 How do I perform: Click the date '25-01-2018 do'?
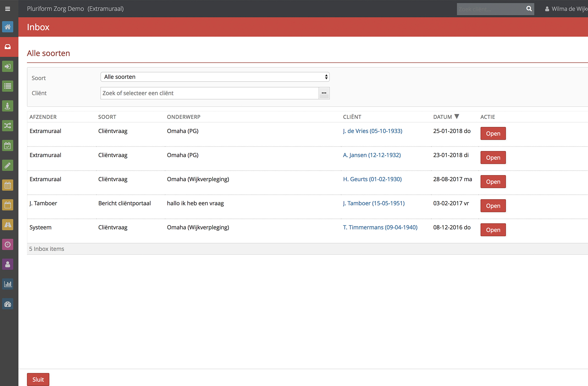coord(452,131)
